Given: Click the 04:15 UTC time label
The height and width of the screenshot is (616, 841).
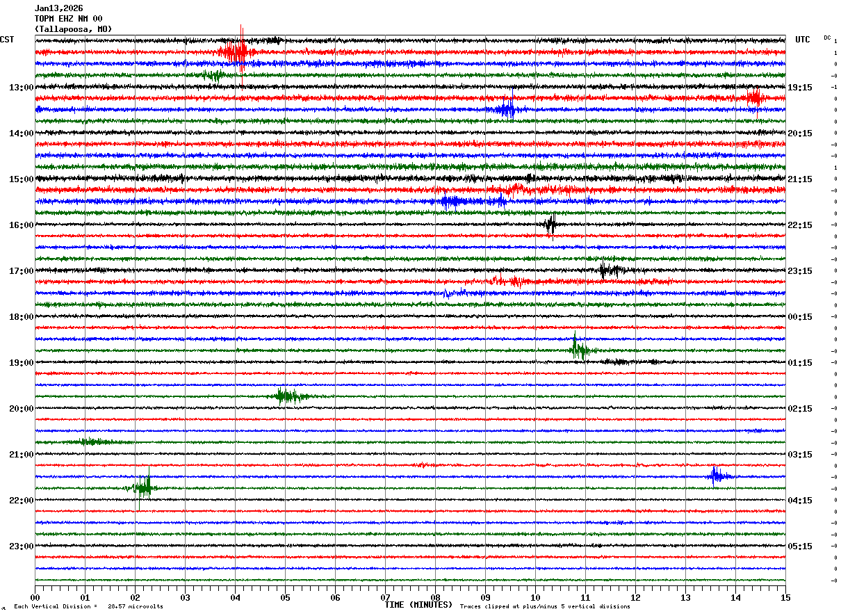Looking at the screenshot, I should pos(800,501).
